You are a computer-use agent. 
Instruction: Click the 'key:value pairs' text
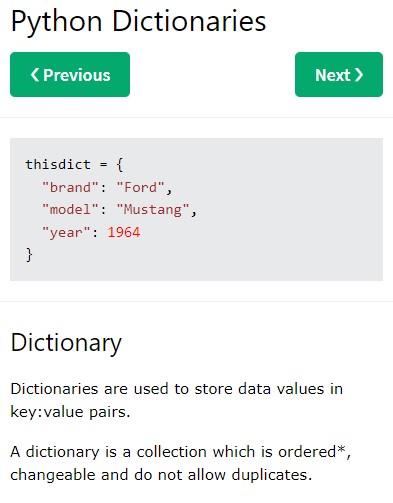(x=70, y=412)
